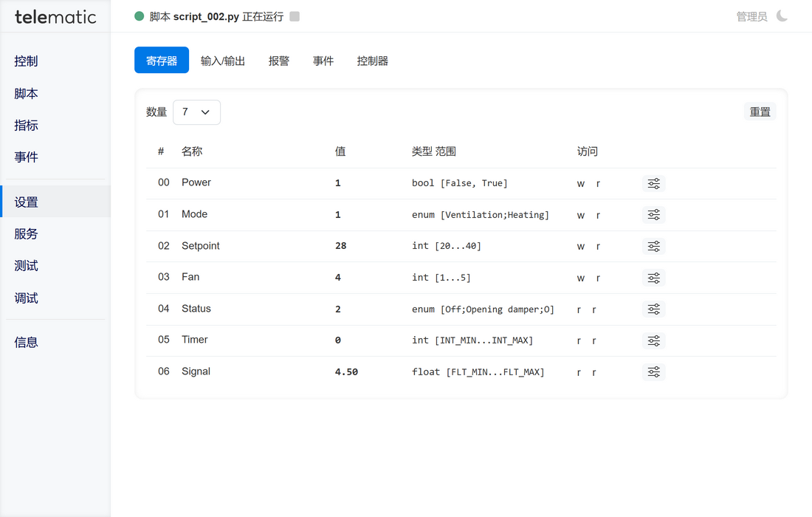This screenshot has width=812, height=517.
Task: Open settings icon for Mode register
Action: pos(653,215)
